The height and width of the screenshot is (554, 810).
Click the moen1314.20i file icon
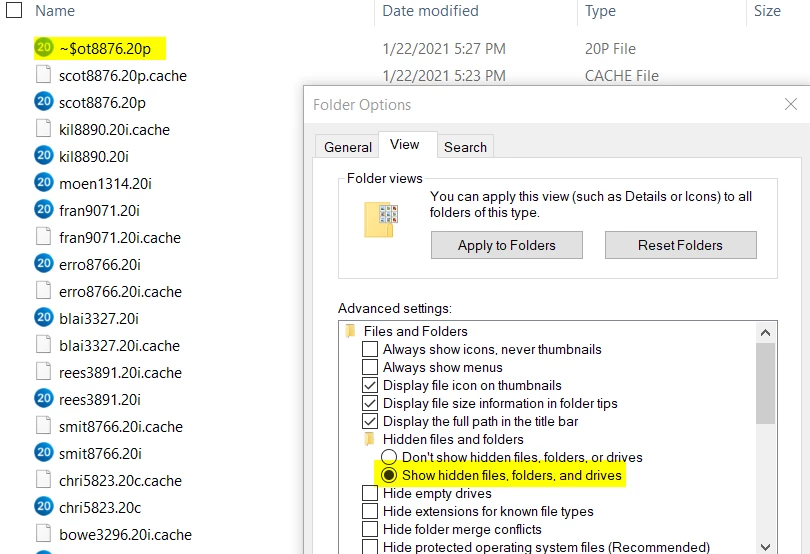pos(44,182)
